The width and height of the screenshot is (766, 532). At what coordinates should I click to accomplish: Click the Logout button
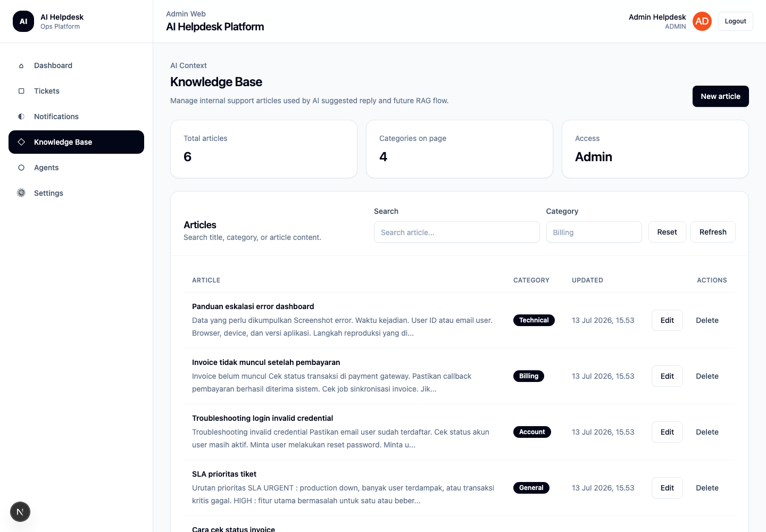tap(735, 21)
